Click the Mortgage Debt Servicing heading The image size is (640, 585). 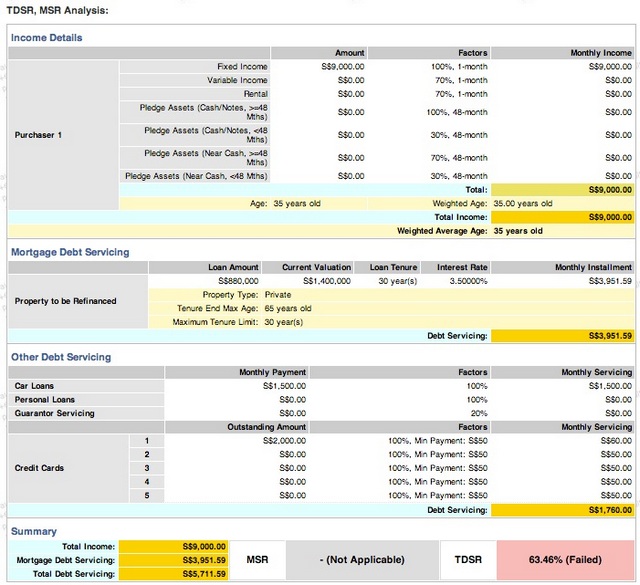tap(70, 252)
